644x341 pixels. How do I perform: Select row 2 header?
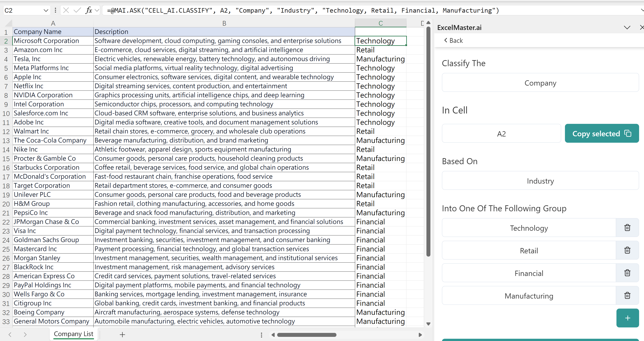pyautogui.click(x=6, y=41)
